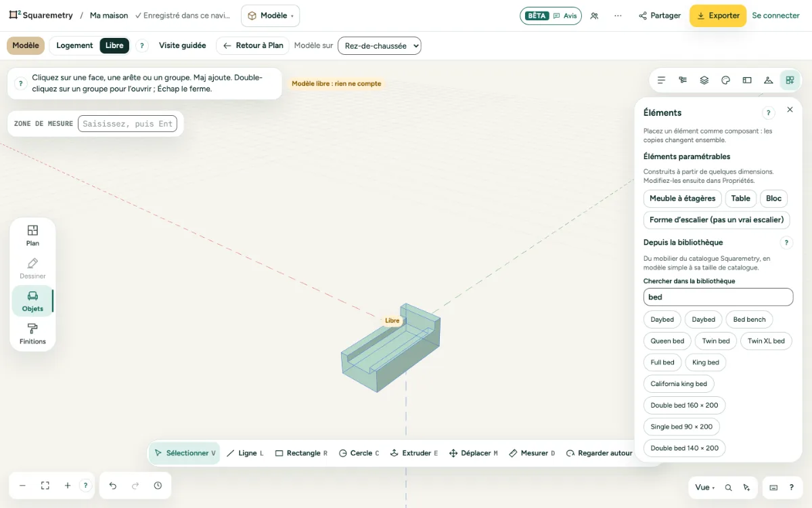The image size is (812, 508).
Task: Start the Visite guidée
Action: tap(183, 45)
